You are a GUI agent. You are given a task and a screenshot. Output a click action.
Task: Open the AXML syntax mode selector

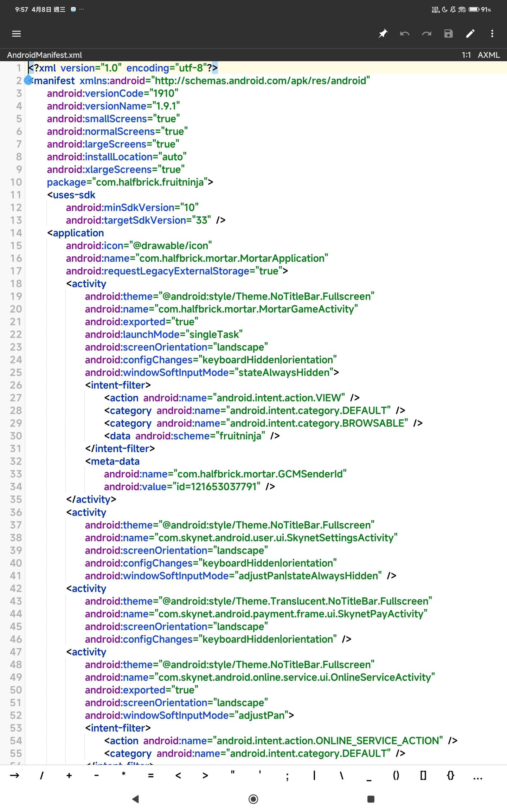pos(489,55)
